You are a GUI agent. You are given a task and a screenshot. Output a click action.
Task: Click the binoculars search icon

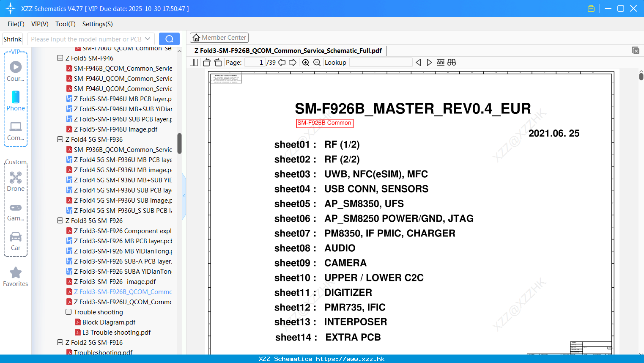pos(452,62)
